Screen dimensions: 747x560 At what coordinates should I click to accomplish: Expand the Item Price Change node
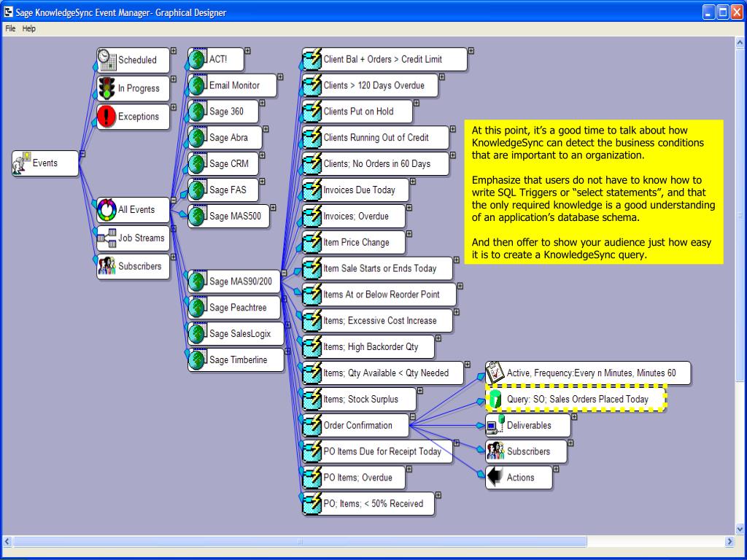409,234
